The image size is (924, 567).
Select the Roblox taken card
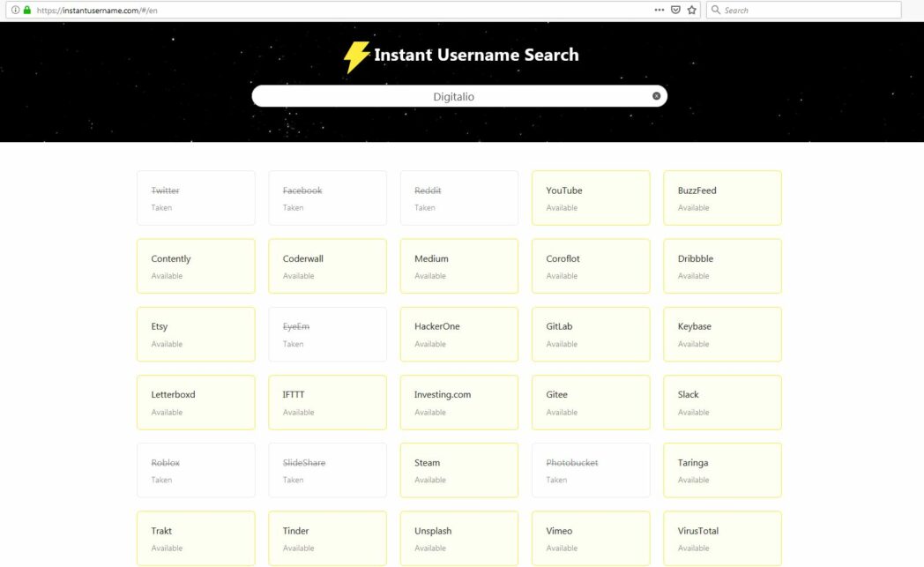(x=196, y=470)
